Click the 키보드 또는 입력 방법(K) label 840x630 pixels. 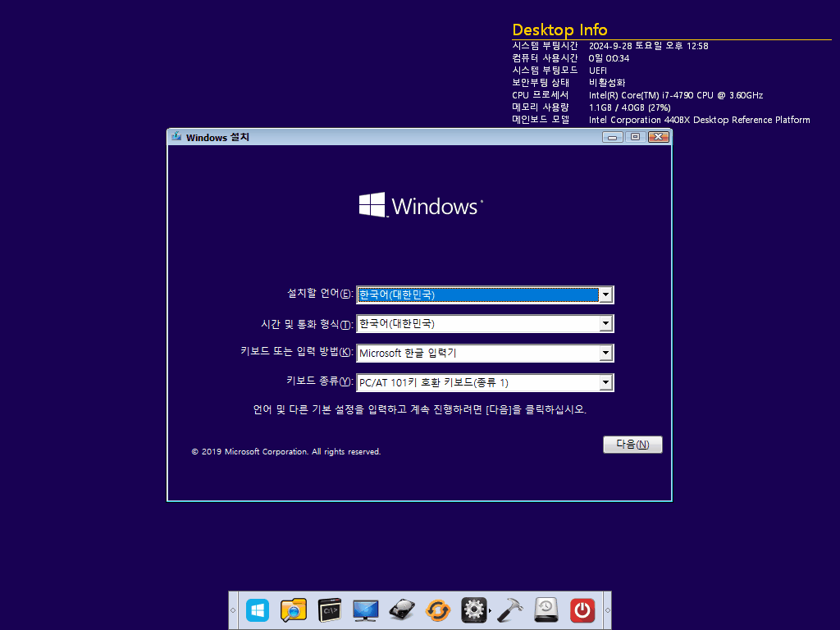pyautogui.click(x=296, y=351)
